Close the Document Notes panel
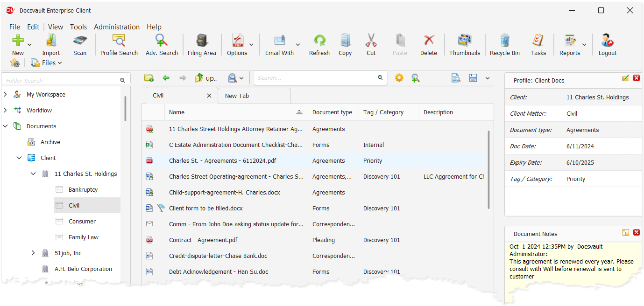Screen dimensions: 644x306 click(x=636, y=232)
